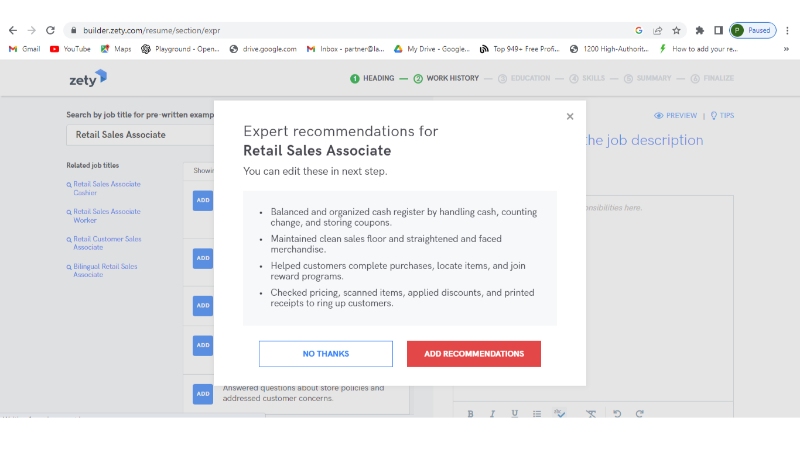Decline with the No Thanks button

click(325, 354)
